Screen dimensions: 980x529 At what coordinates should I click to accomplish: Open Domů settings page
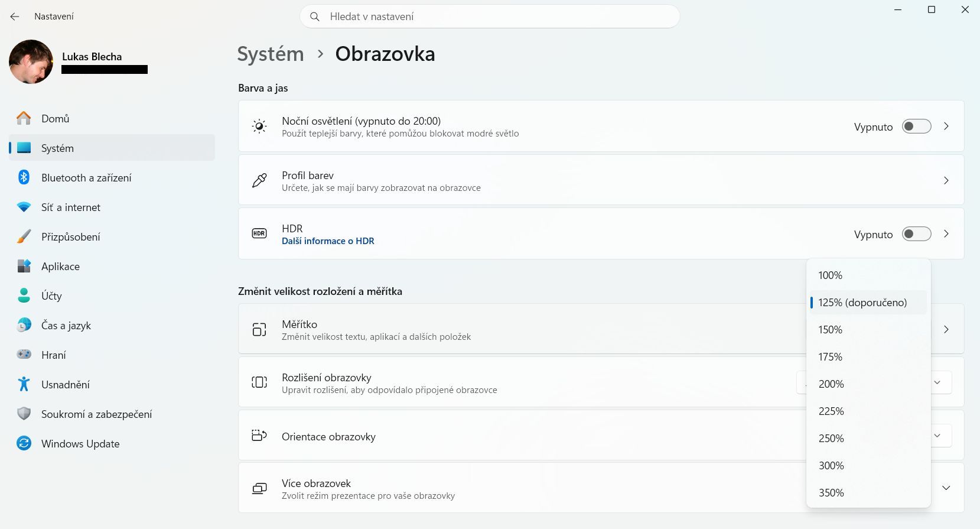click(x=112, y=118)
